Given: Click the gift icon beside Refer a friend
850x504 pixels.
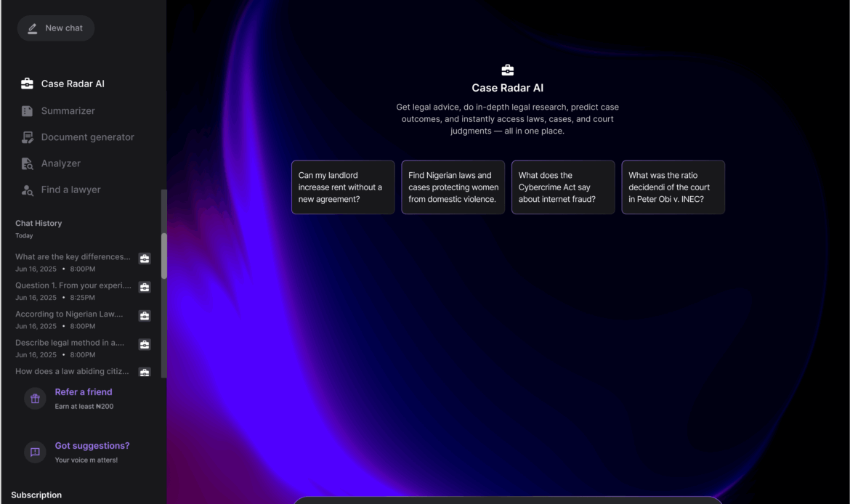Looking at the screenshot, I should [35, 399].
